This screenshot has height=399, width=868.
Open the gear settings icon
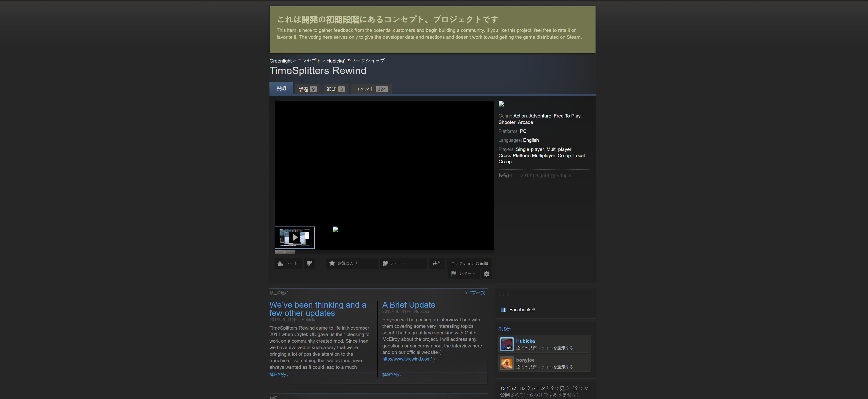point(486,274)
